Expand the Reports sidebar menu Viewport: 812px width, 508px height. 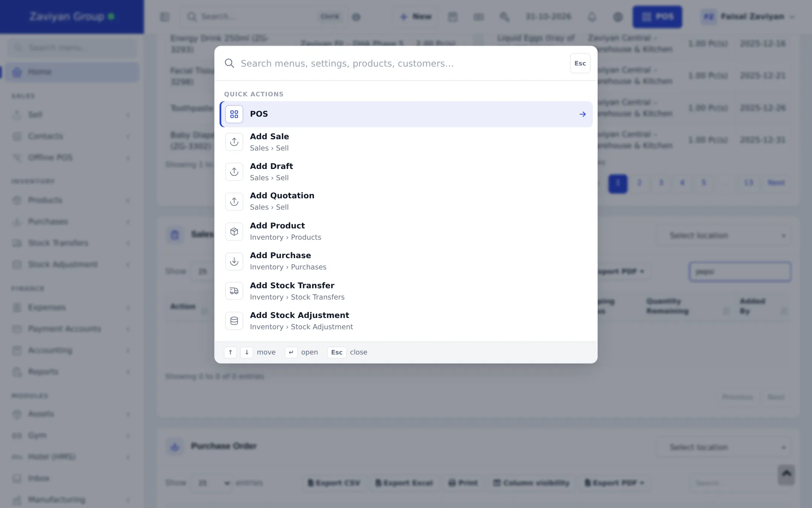pyautogui.click(x=72, y=372)
